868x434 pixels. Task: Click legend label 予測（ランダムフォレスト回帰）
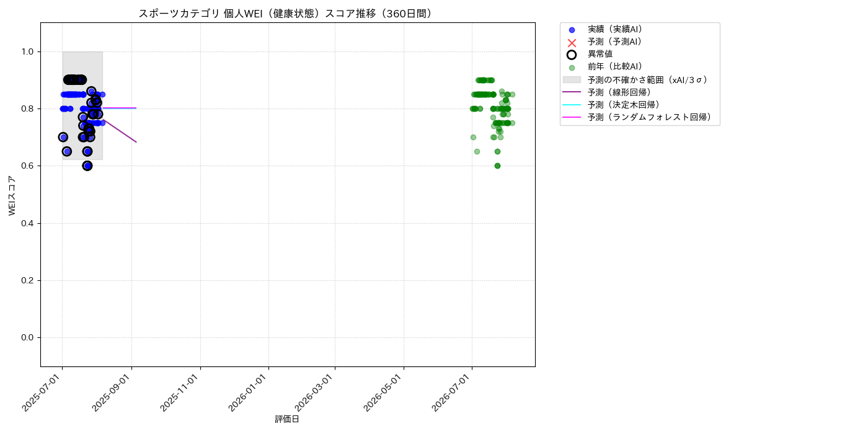[650, 117]
